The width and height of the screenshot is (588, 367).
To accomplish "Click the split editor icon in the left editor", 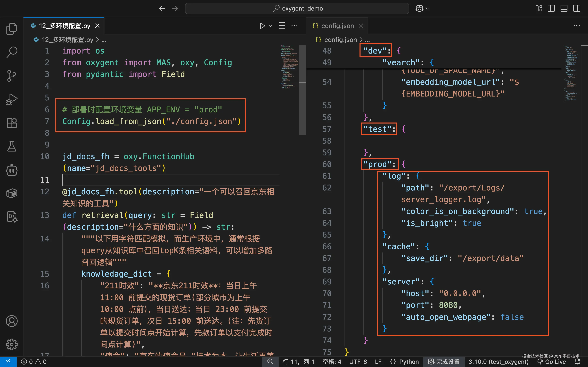I will [282, 26].
